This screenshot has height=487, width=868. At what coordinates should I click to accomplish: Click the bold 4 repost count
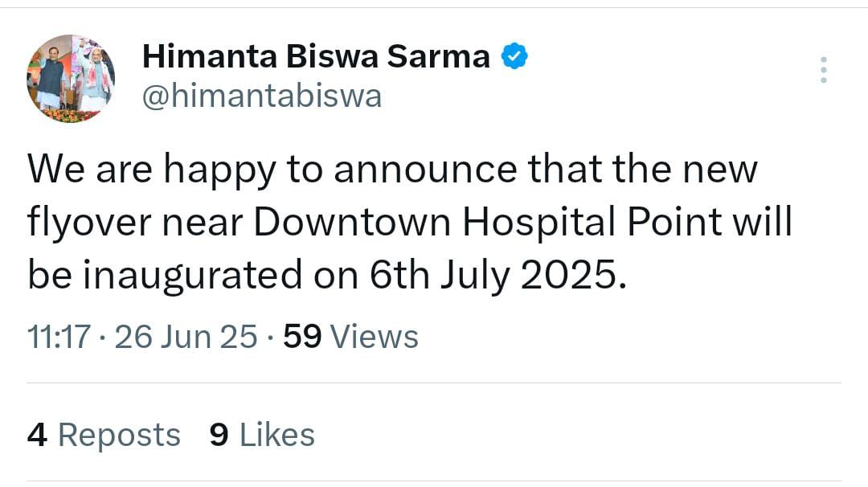[38, 435]
